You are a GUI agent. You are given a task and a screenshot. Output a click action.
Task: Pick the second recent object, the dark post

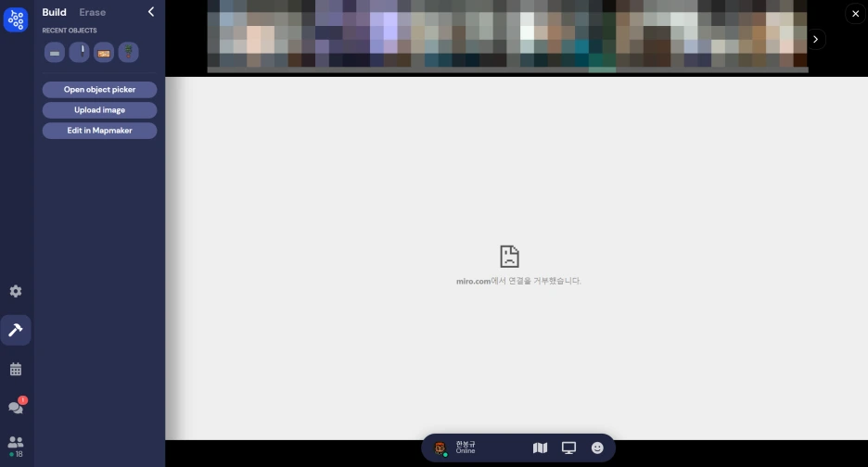point(79,53)
